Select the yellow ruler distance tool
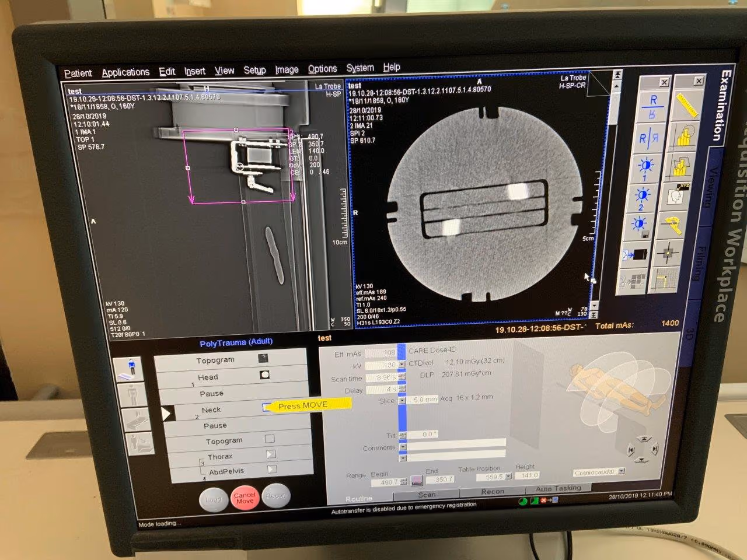The width and height of the screenshot is (747, 560). coord(688,105)
